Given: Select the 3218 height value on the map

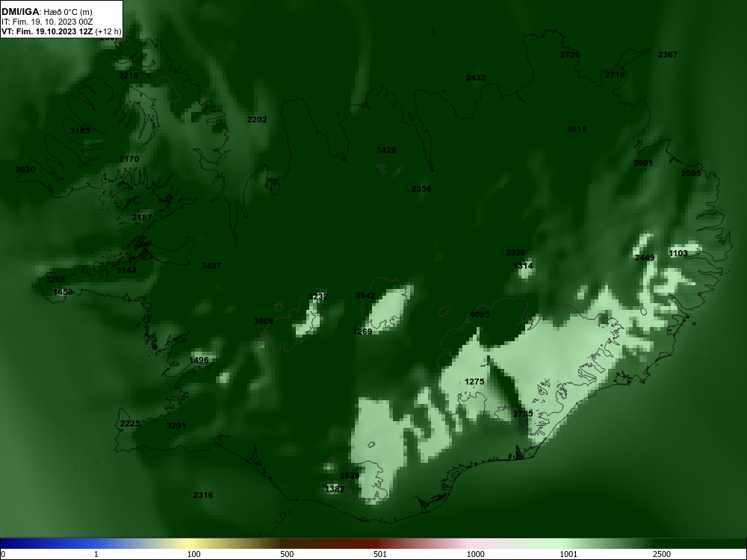Looking at the screenshot, I should click(128, 75).
